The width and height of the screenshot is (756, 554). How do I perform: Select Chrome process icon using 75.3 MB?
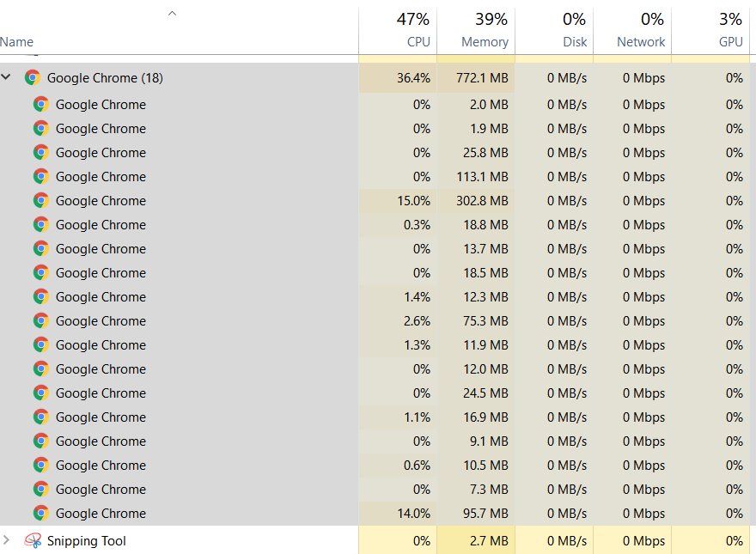(41, 320)
